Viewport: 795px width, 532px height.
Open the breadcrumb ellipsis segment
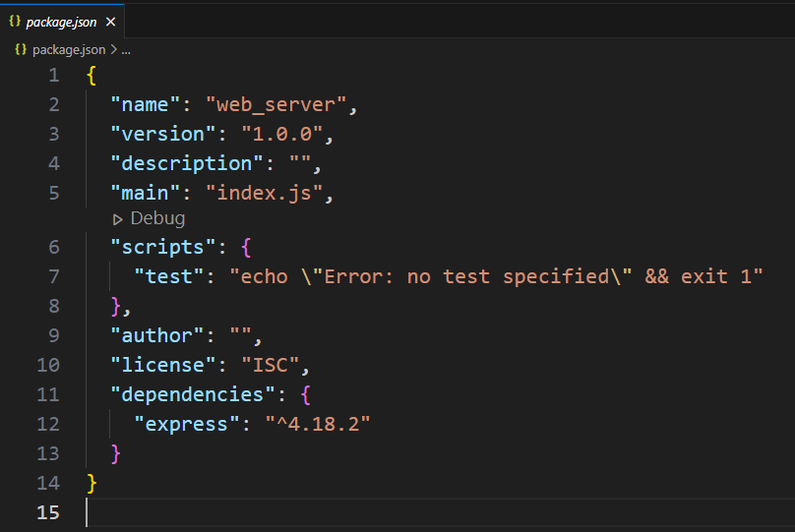pos(126,51)
